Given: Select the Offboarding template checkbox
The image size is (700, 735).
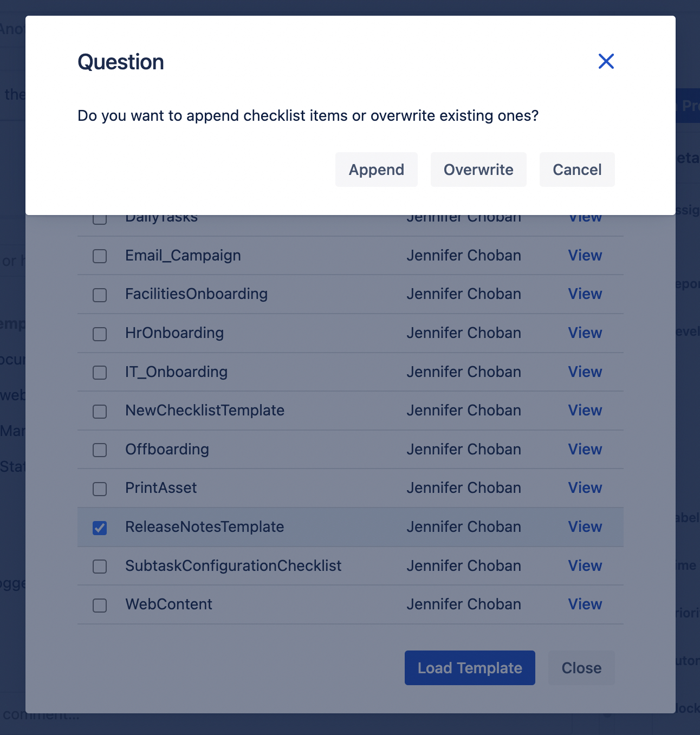Looking at the screenshot, I should [x=100, y=450].
